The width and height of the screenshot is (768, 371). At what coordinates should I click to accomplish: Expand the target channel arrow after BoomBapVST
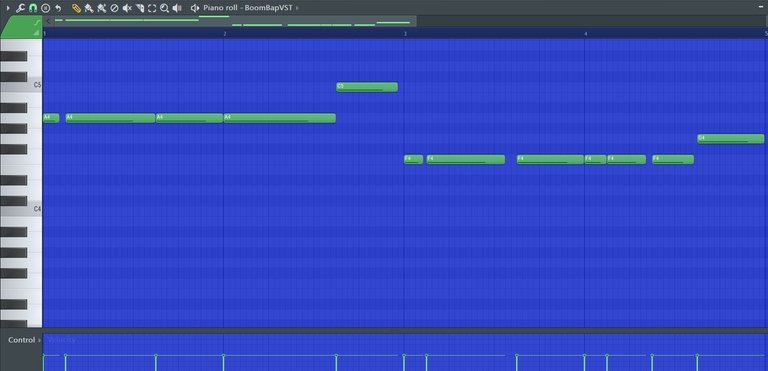[x=297, y=8]
